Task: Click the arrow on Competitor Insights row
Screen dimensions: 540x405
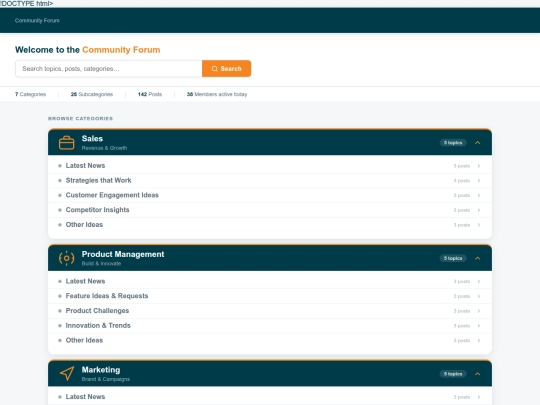Action: click(x=479, y=210)
